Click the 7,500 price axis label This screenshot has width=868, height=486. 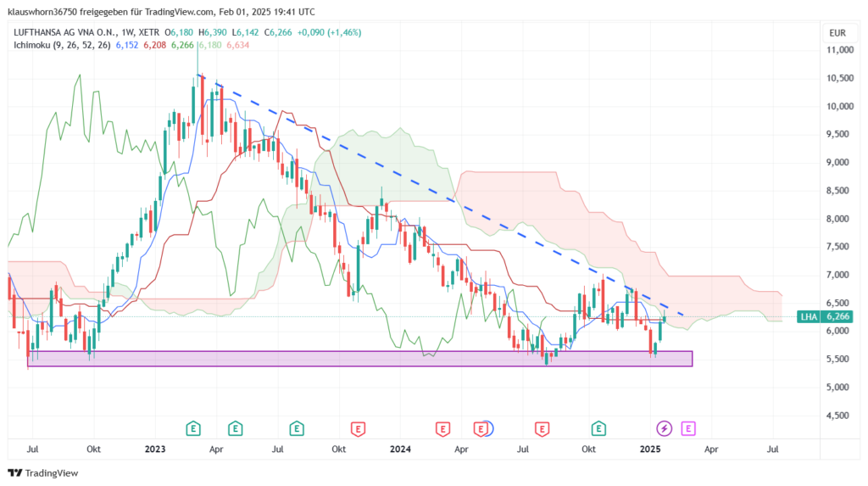click(x=837, y=247)
